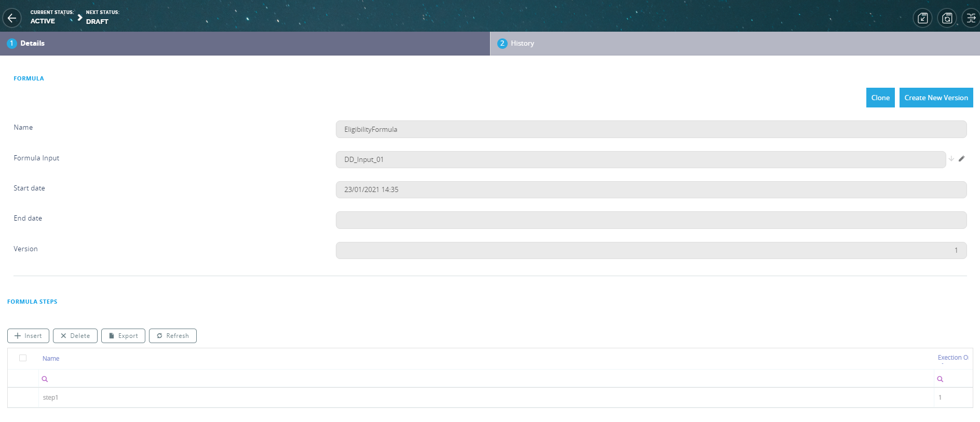Click the save and reload icon
This screenshot has height=422, width=980.
pos(947,18)
